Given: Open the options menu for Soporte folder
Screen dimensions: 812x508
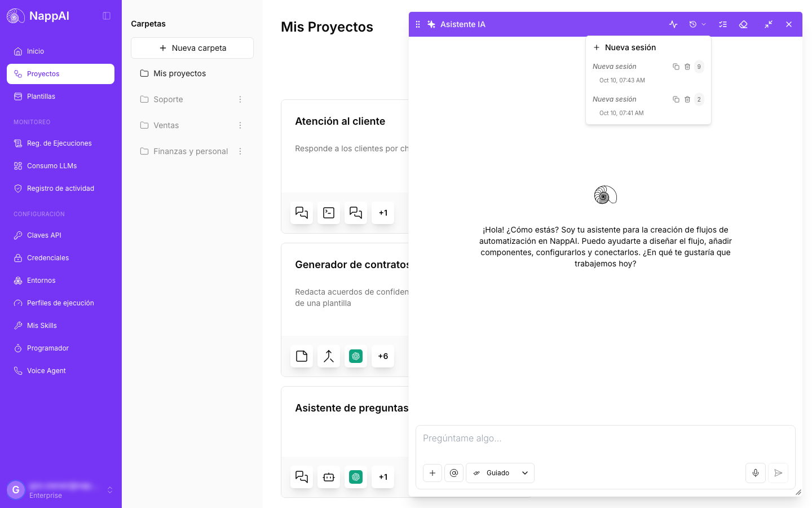Looking at the screenshot, I should coord(240,99).
